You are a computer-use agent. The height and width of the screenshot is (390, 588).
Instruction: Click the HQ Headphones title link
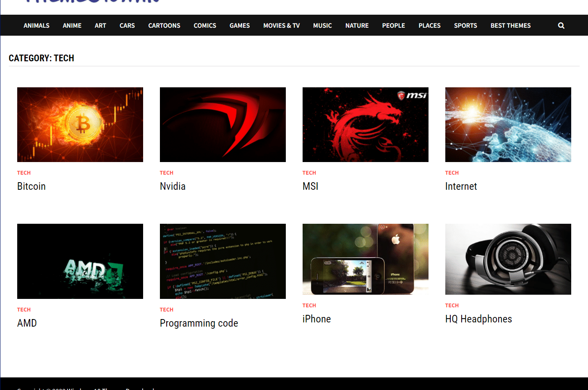[478, 319]
